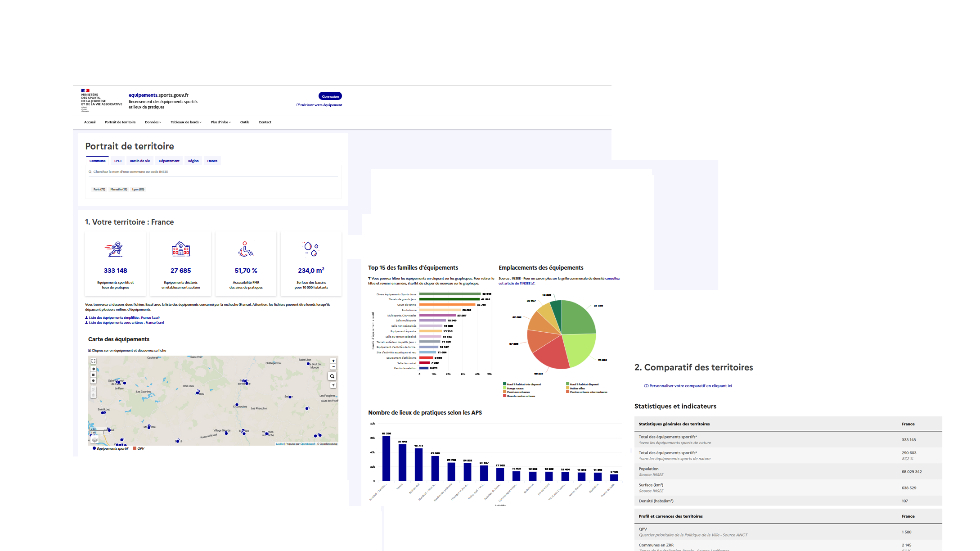The height and width of the screenshot is (551, 980).
Task: Select the Département tab
Action: point(169,161)
